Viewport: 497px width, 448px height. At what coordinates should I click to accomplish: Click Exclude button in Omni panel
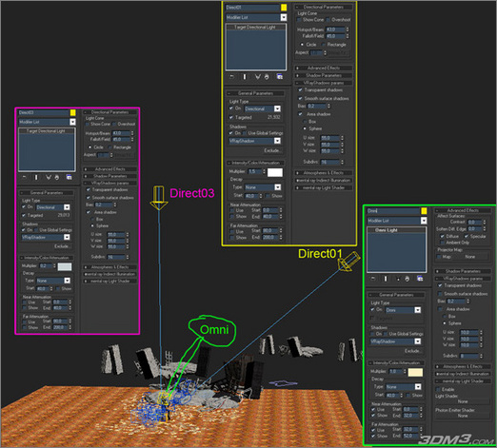pyautogui.click(x=412, y=351)
